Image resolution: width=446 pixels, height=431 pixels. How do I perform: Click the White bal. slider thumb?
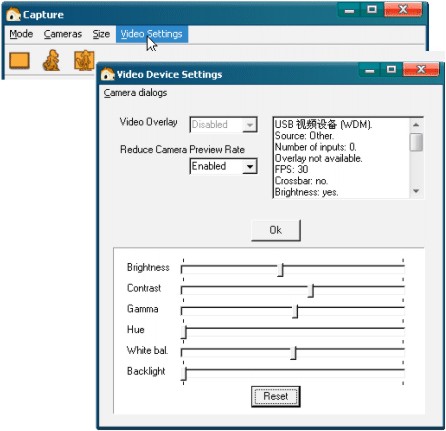point(293,353)
